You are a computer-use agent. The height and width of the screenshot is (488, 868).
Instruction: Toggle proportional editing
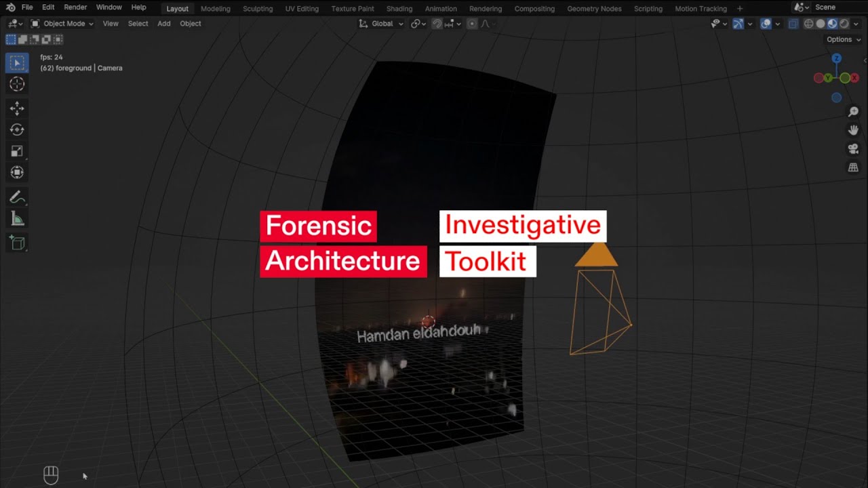coord(472,24)
